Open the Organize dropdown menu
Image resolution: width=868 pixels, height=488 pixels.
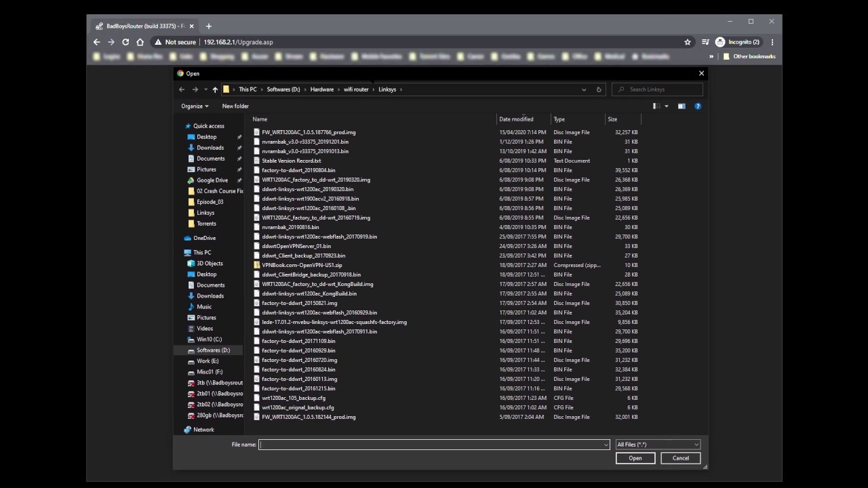coord(195,106)
